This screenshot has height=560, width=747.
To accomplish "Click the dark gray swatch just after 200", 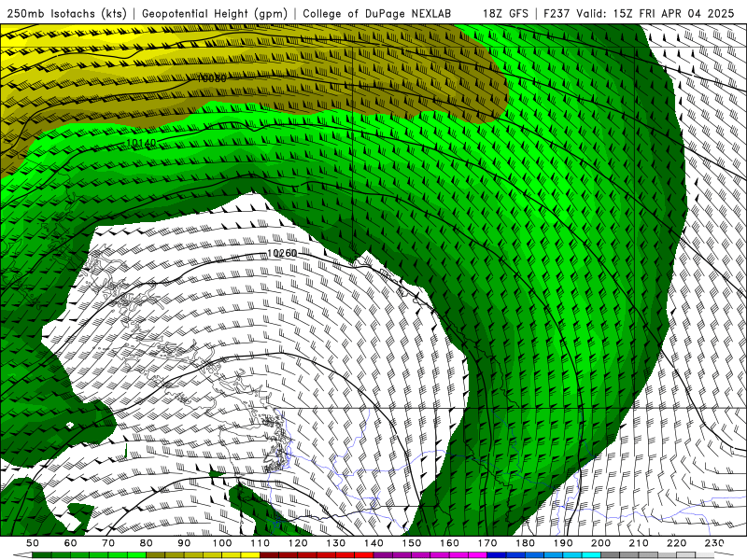I will pyautogui.click(x=610, y=555).
